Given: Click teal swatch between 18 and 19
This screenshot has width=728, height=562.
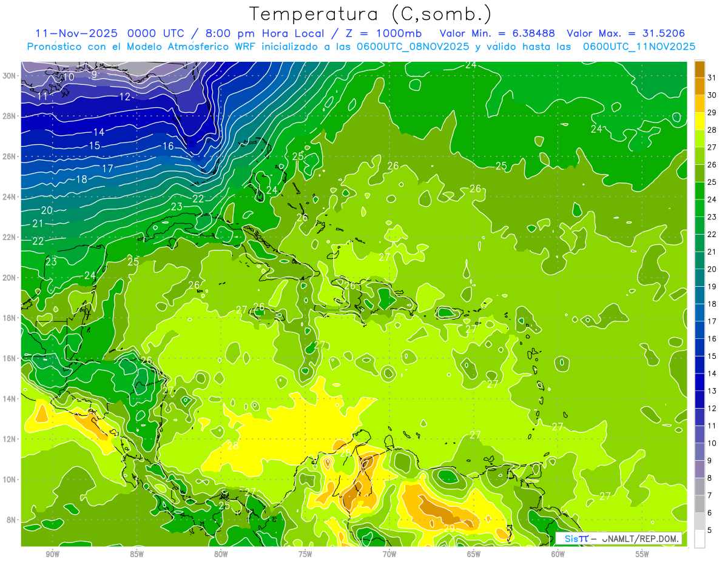Looking at the screenshot, I should [699, 295].
